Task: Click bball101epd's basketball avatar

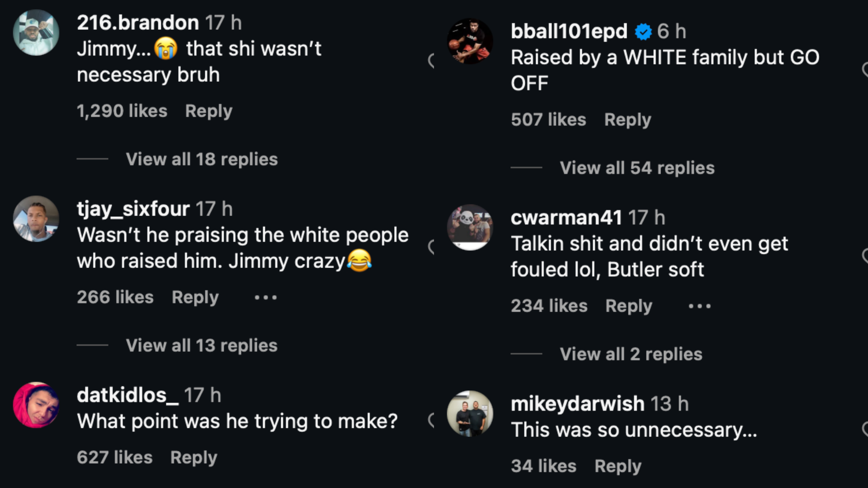Action: coord(470,42)
